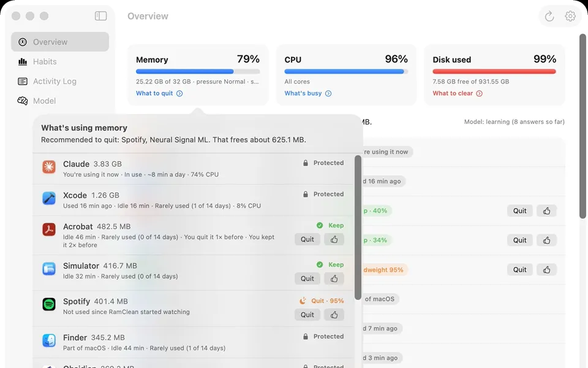Click the Xcode app icon
This screenshot has height=368, width=588.
click(x=49, y=198)
